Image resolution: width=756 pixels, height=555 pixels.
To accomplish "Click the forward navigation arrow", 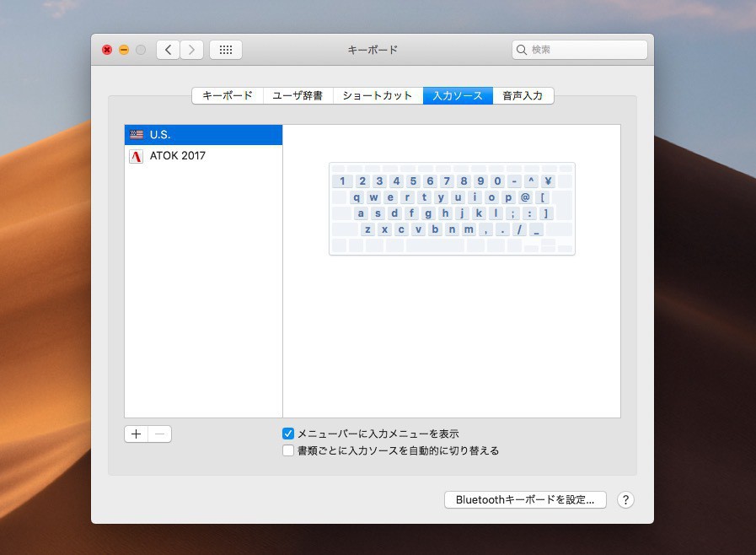I will (191, 50).
